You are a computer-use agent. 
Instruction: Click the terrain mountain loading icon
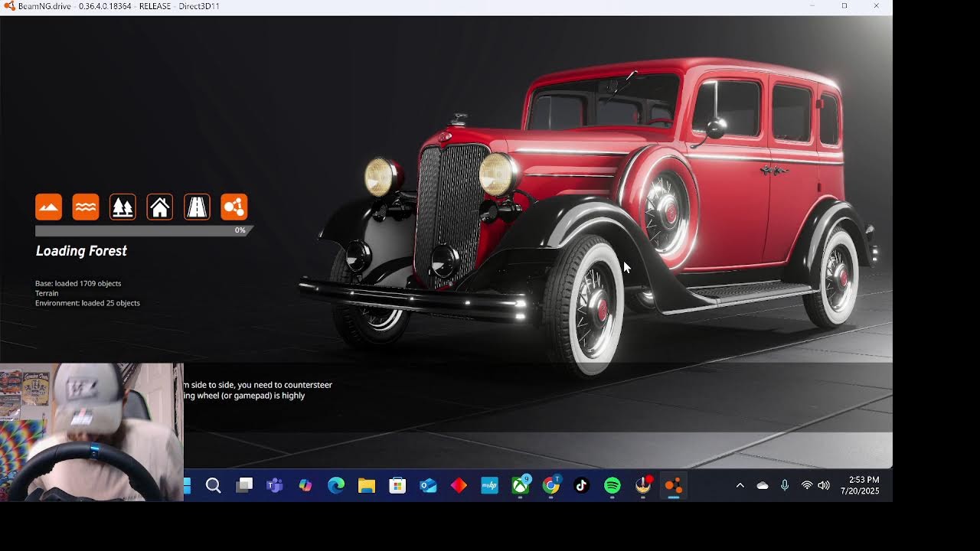pyautogui.click(x=48, y=207)
